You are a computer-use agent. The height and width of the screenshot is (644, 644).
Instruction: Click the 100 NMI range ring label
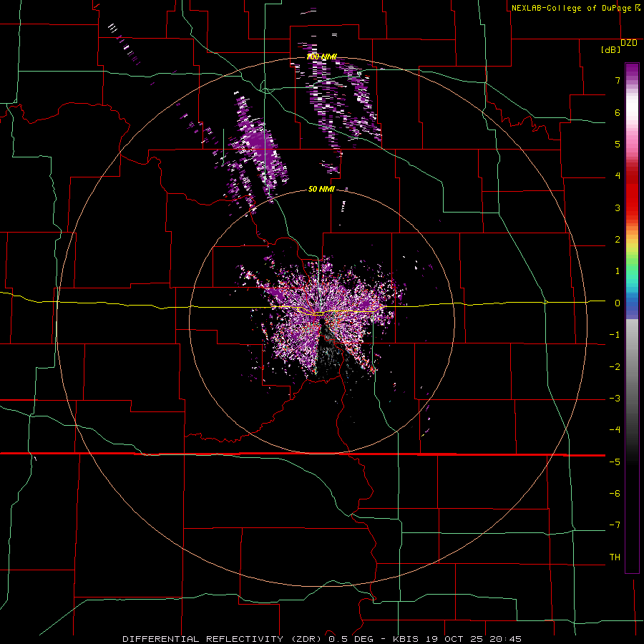pyautogui.click(x=321, y=57)
